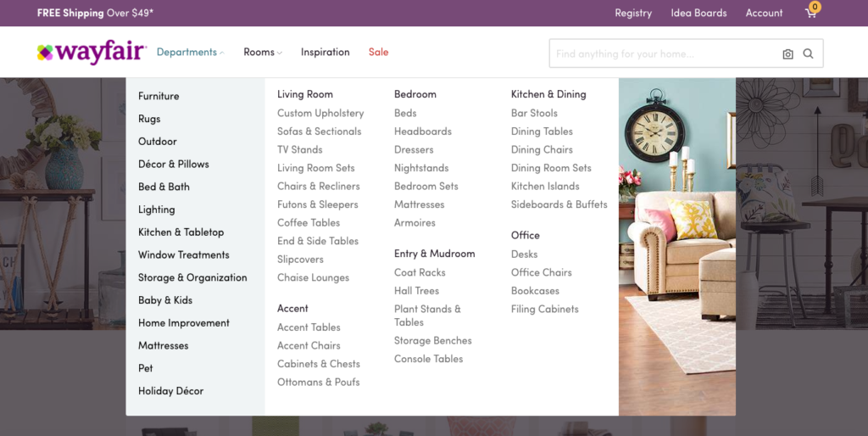Open Custom Upholstery link
The width and height of the screenshot is (868, 436).
(x=320, y=113)
